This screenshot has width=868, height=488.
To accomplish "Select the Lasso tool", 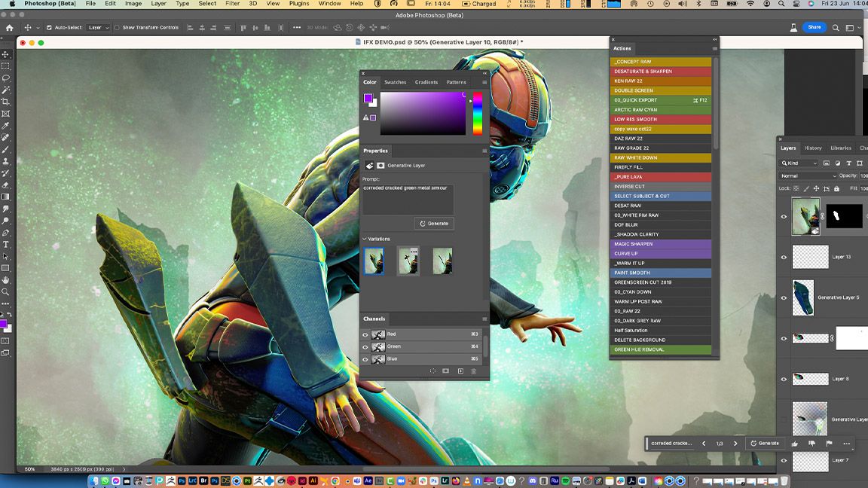I will [5, 78].
